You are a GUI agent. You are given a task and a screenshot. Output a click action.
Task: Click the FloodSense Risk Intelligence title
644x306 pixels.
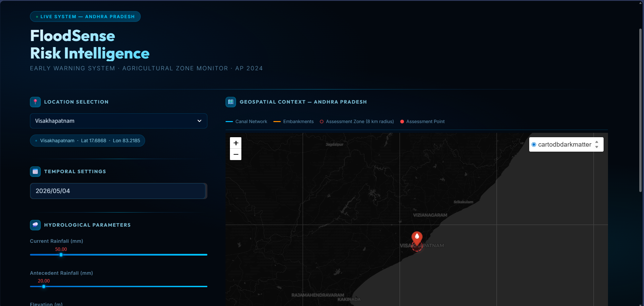pos(90,44)
